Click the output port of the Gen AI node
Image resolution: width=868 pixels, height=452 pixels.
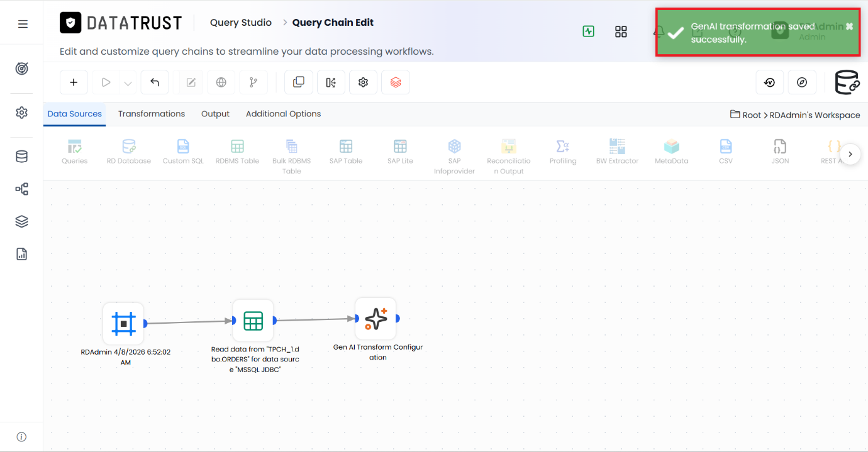click(398, 318)
